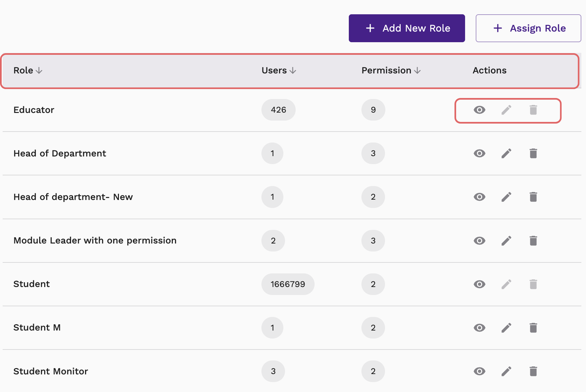
Task: Click Educator's 9 permission badge
Action: 373,110
